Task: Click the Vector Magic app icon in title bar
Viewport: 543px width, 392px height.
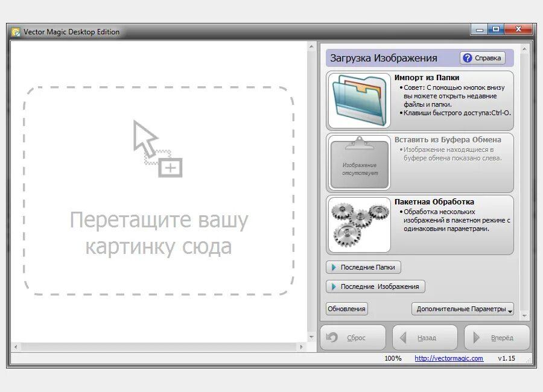Action: coord(16,32)
